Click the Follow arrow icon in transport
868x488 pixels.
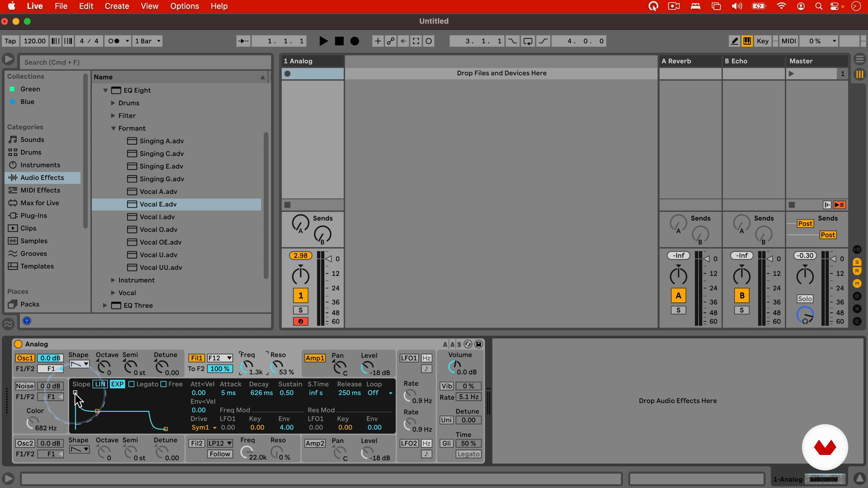tap(243, 41)
